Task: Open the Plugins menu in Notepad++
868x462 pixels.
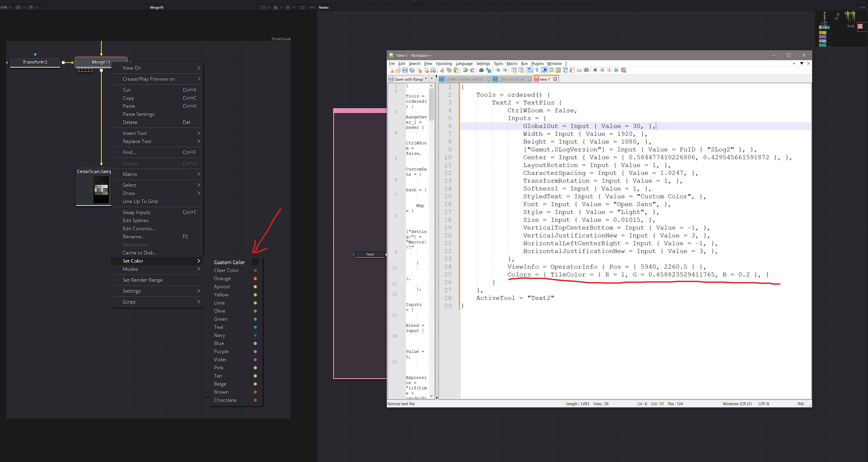Action: point(537,63)
